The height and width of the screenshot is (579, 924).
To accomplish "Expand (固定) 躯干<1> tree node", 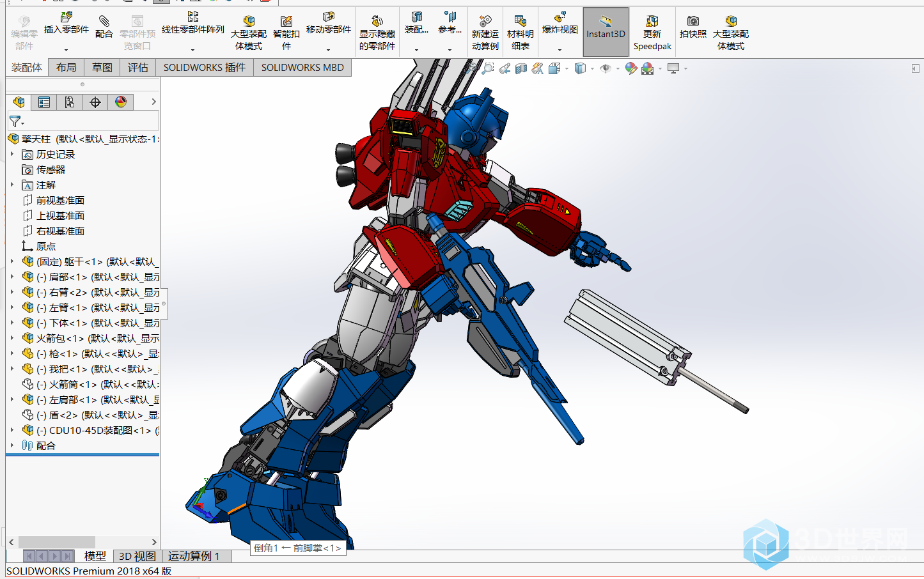I will click(12, 261).
